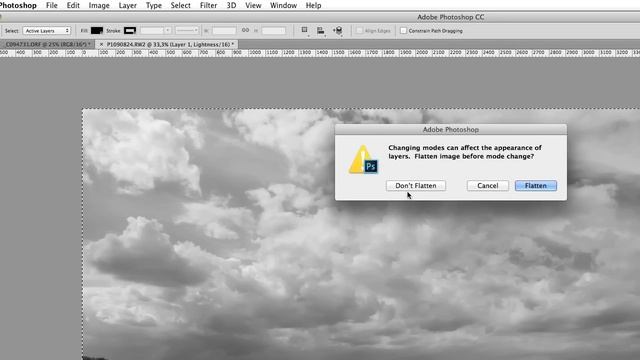Open the Window menu
The image size is (640, 360).
tap(283, 5)
